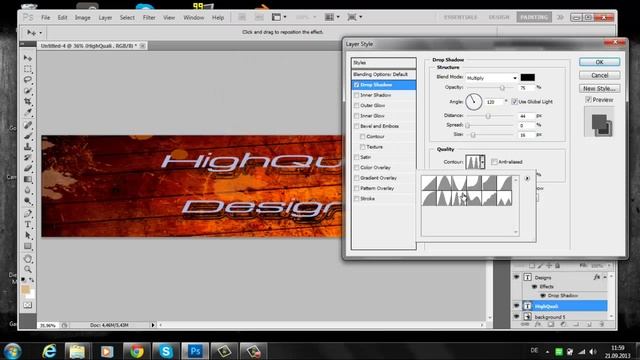Open the status bar info arrow
Screen dimensions: 640x360
coord(153,325)
